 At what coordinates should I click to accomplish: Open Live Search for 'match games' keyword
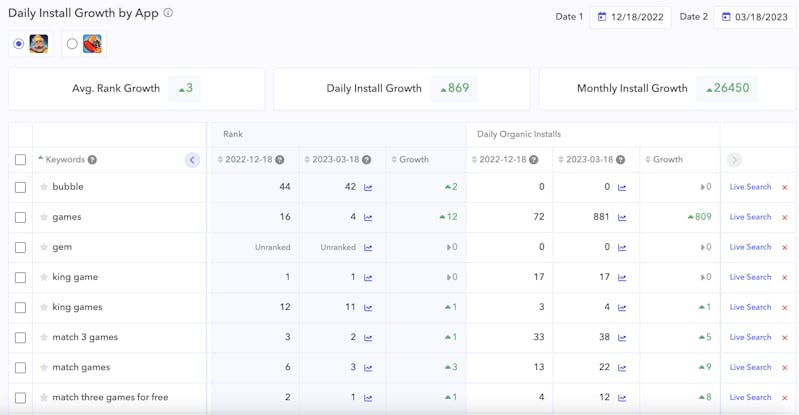click(x=750, y=367)
